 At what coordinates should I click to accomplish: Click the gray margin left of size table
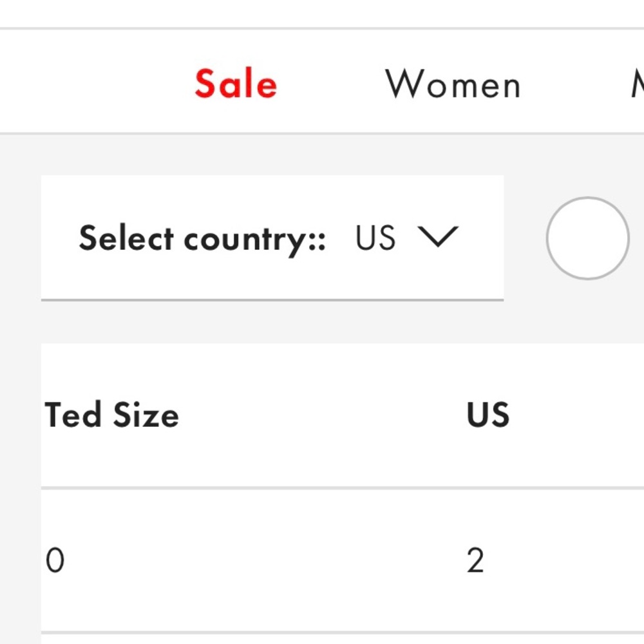(20, 493)
